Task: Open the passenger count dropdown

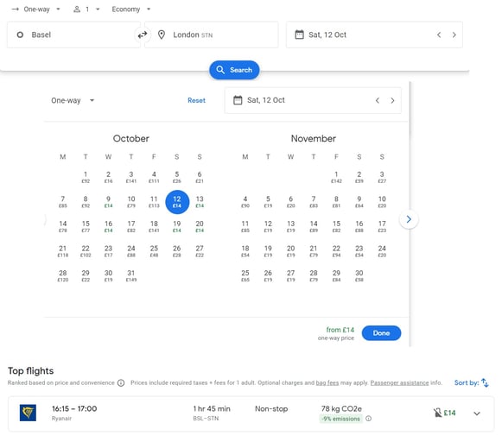Action: pyautogui.click(x=86, y=9)
